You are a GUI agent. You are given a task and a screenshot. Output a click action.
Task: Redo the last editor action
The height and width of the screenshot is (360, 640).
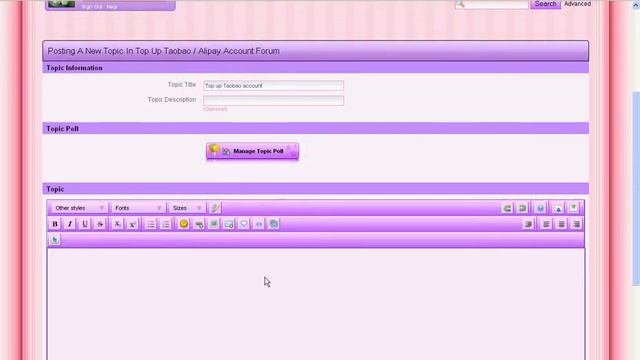[522, 208]
